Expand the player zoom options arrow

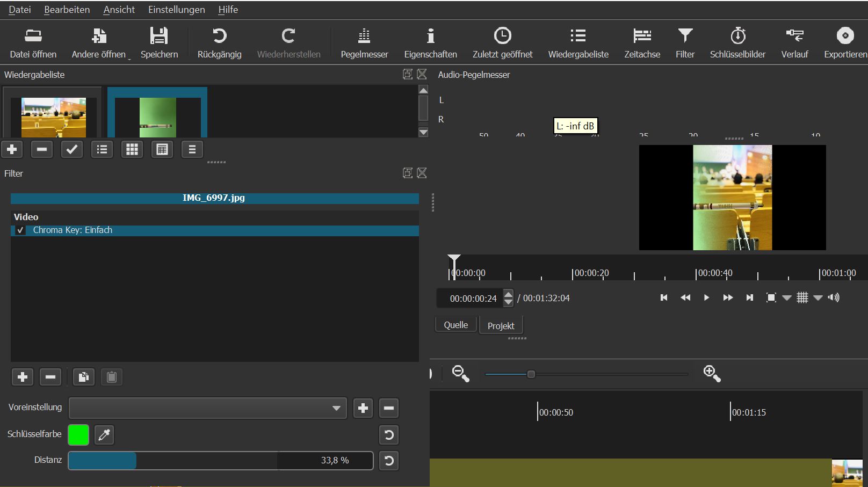(x=787, y=297)
